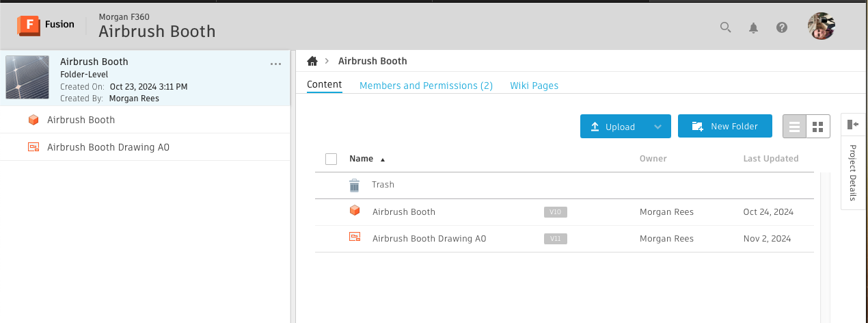Screen dimensions: 868x323
Task: Switch to grid view
Action: 818,127
